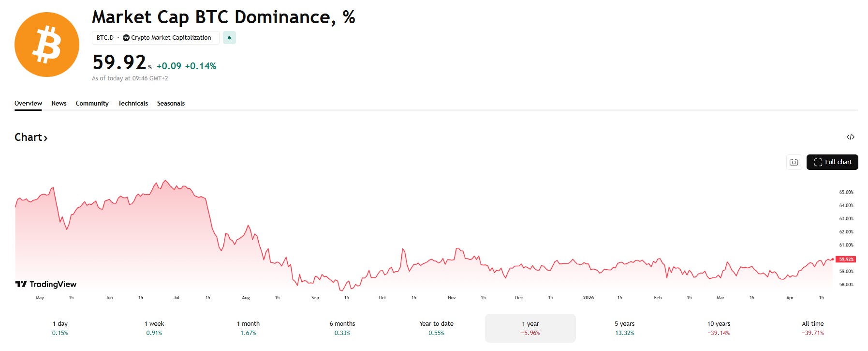Click the green market status dot

pos(229,38)
